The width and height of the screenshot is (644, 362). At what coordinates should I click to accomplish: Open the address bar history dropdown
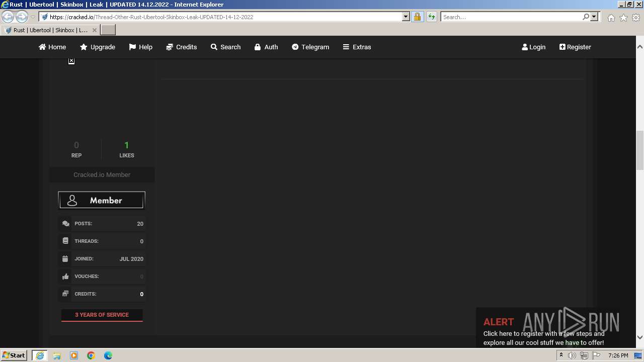coord(406,17)
